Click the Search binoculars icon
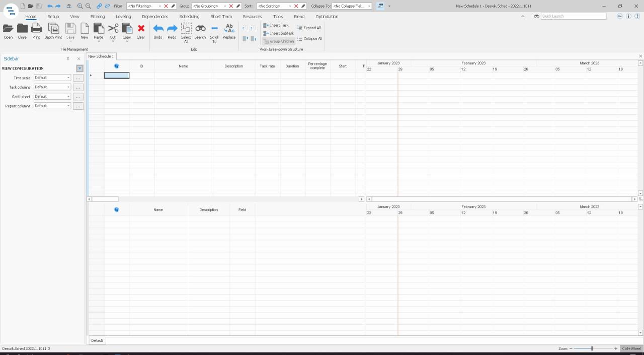 [200, 29]
